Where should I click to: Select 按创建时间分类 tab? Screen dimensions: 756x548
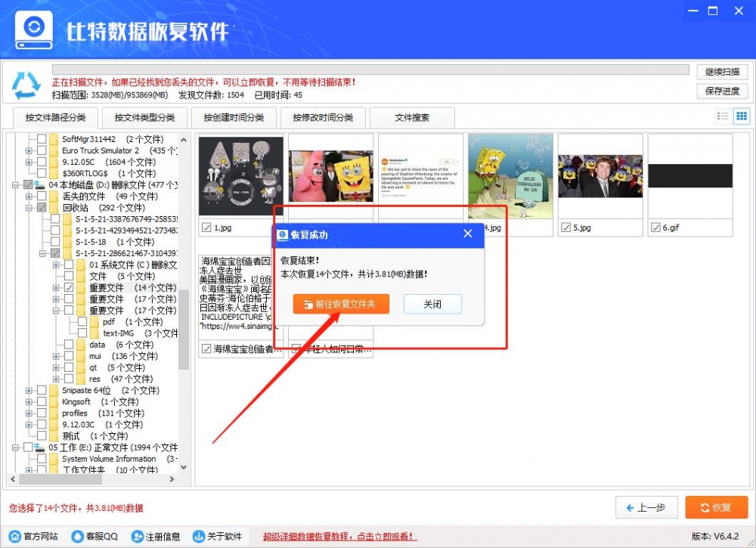(x=234, y=118)
